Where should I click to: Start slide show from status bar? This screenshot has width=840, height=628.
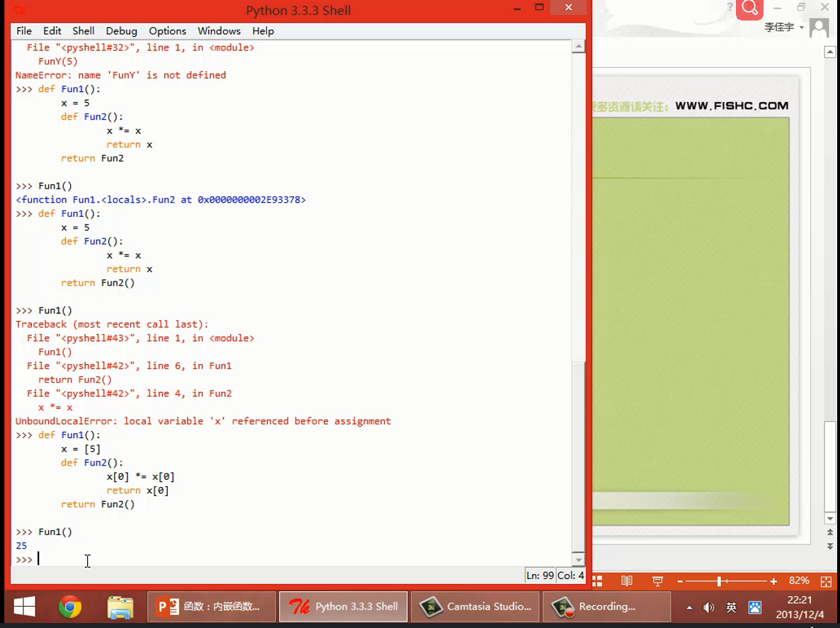[657, 581]
